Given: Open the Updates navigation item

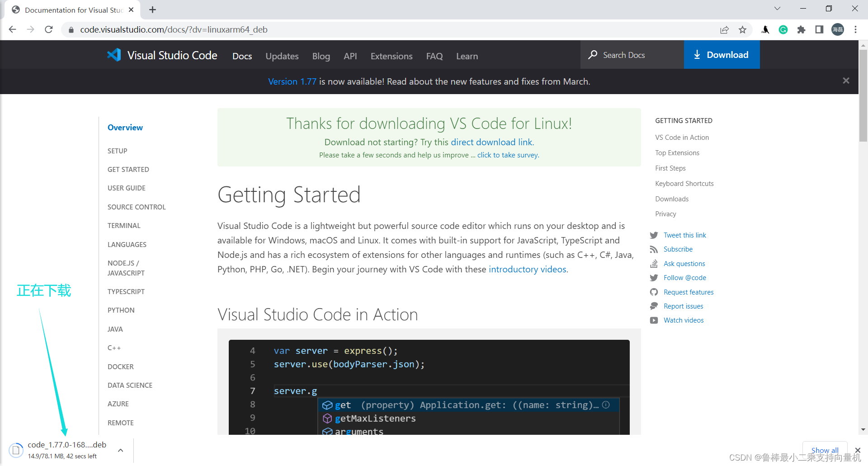Looking at the screenshot, I should coord(282,56).
